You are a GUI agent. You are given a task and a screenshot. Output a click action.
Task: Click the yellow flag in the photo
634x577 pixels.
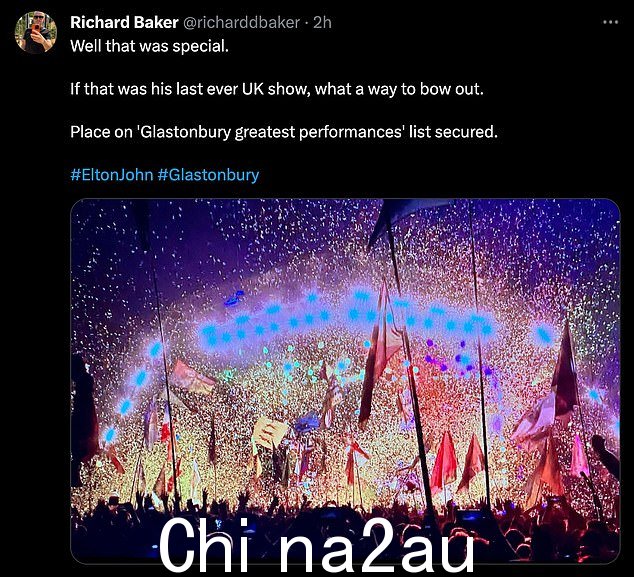coord(268,432)
